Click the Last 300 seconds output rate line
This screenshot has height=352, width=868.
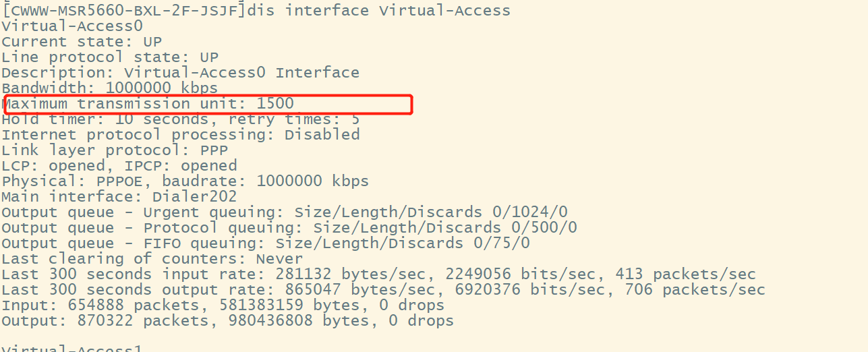383,290
